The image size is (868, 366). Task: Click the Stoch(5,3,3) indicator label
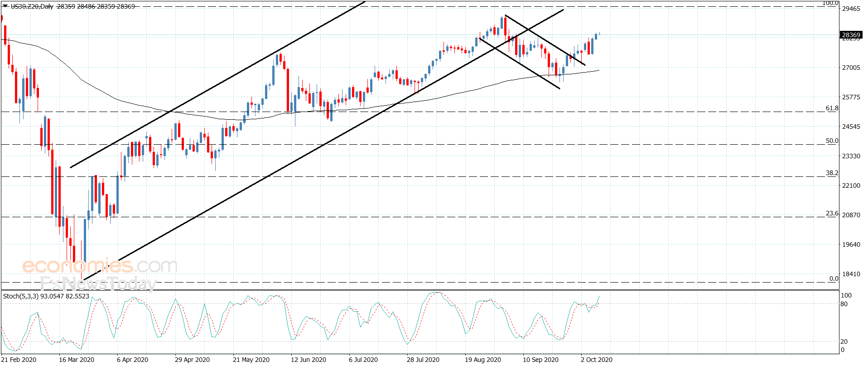coord(21,296)
